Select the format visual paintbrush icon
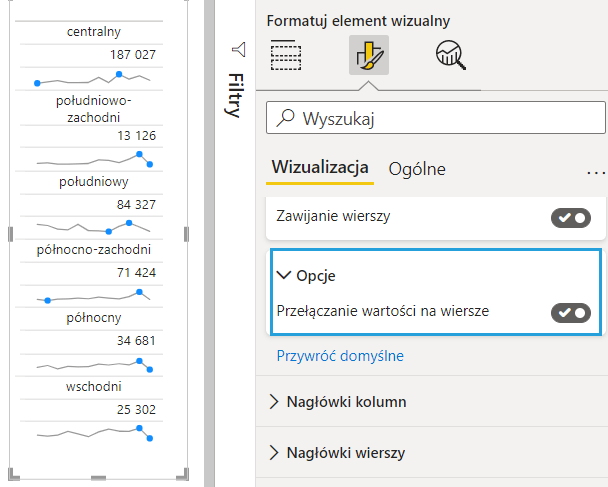The image size is (608, 487). (x=369, y=56)
